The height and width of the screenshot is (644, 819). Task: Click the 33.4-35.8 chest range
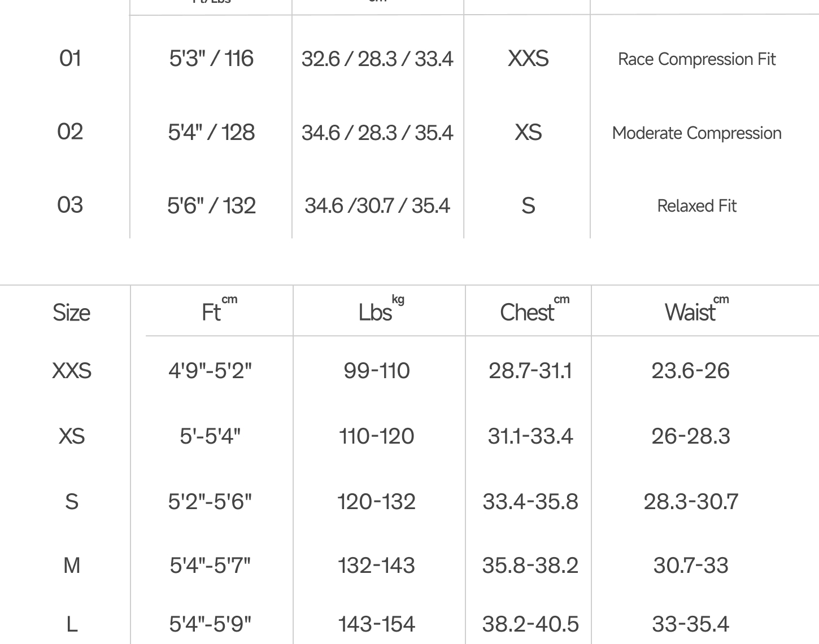pyautogui.click(x=530, y=502)
